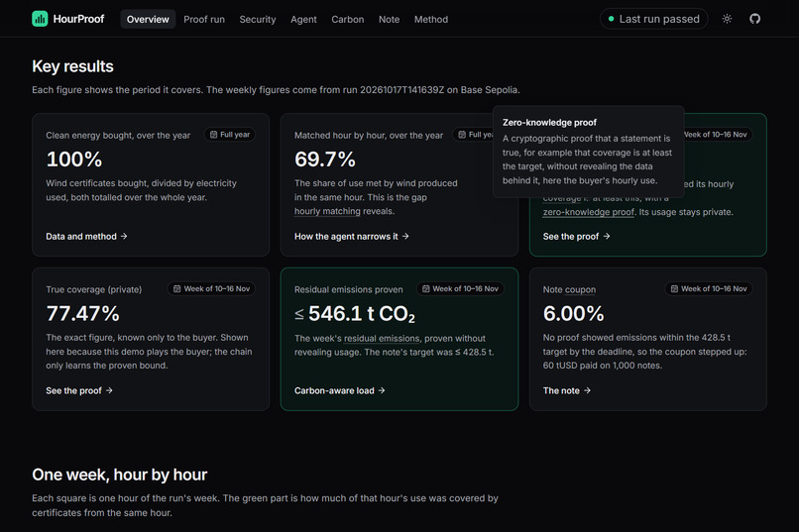Open the Proof run tab
The image size is (799, 532).
tap(204, 20)
